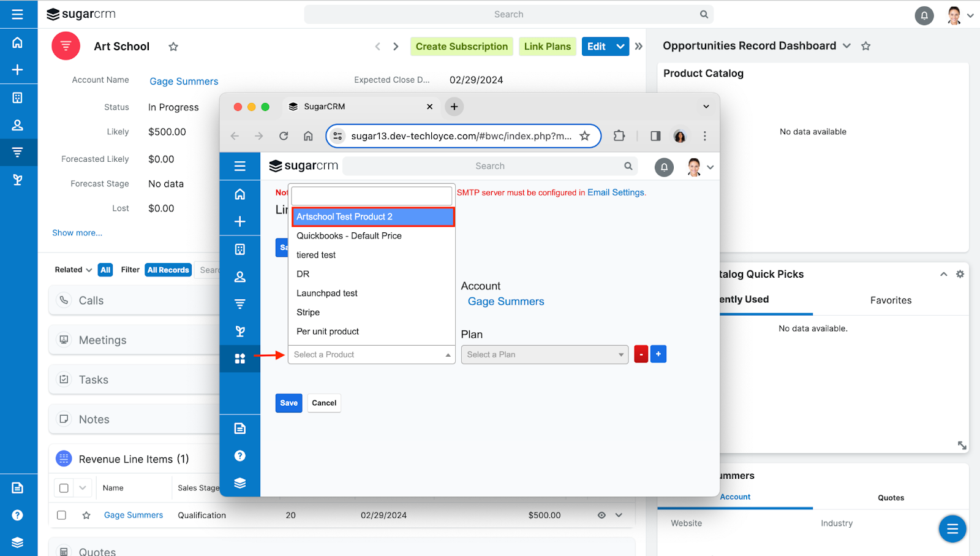Image resolution: width=980 pixels, height=556 pixels.
Task: Open Quick Picks dashlet settings gear
Action: coord(960,274)
